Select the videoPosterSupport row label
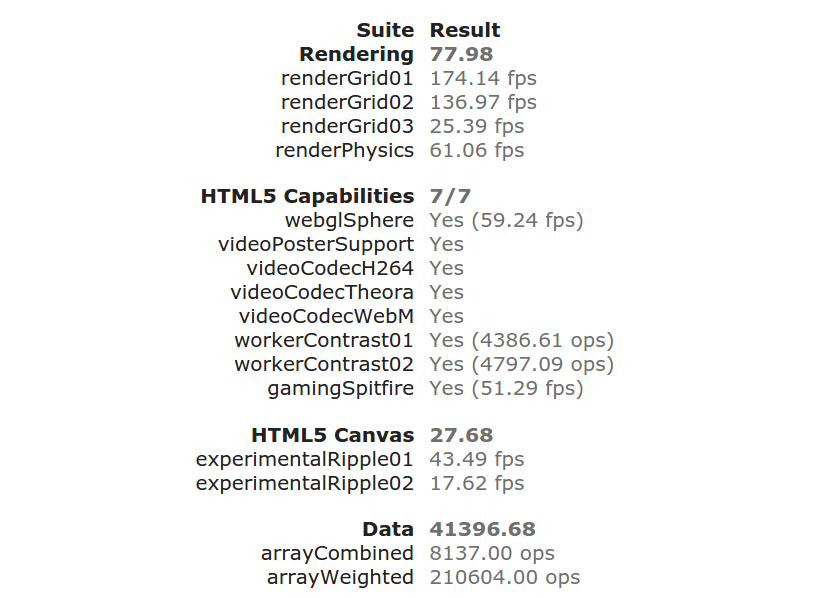The image size is (833, 598). [316, 244]
